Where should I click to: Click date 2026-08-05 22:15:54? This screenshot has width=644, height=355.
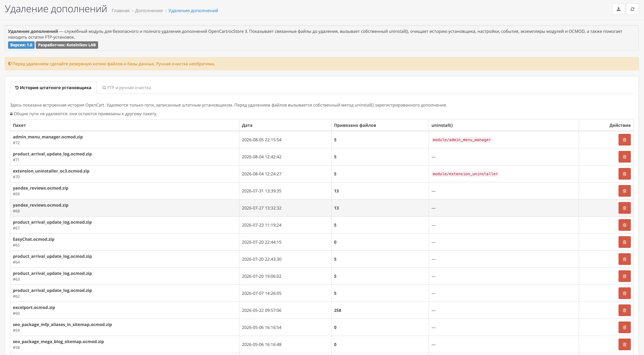[x=261, y=140]
